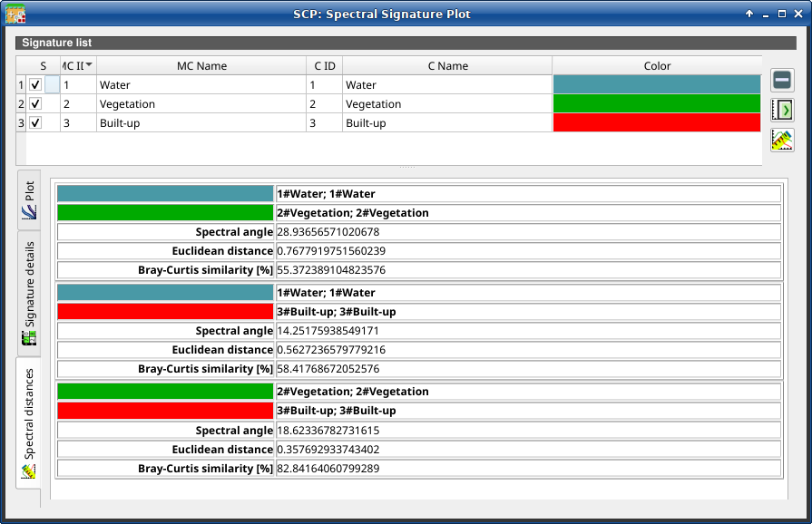
Task: Open the Vegetation green color swatch in the signature list
Action: tap(657, 104)
